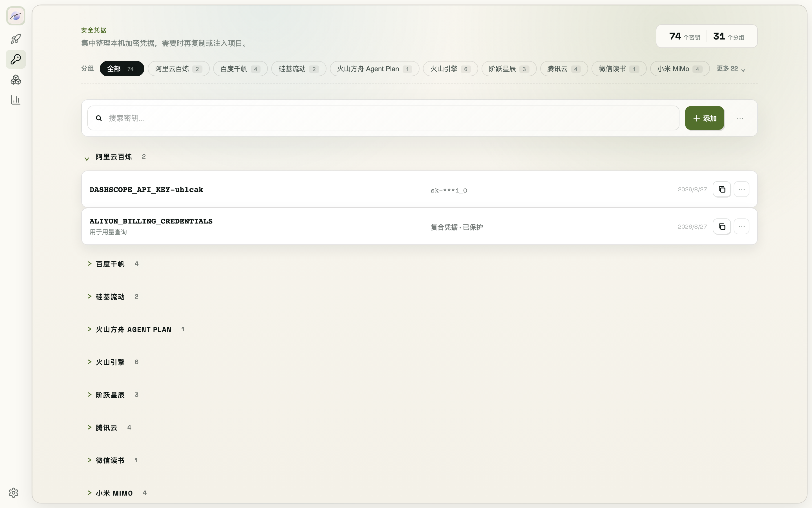Click the DASHSCOPE row date 2026/8/27
Image resolution: width=812 pixels, height=508 pixels.
pos(692,189)
